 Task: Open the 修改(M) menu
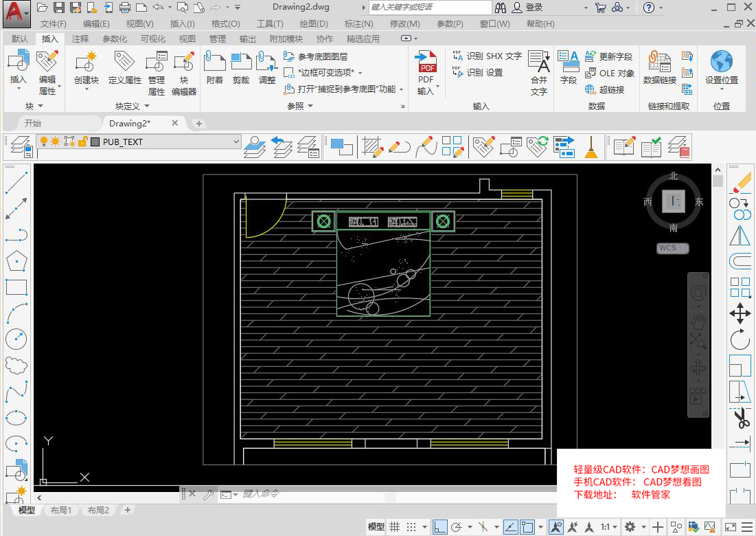[x=405, y=23]
